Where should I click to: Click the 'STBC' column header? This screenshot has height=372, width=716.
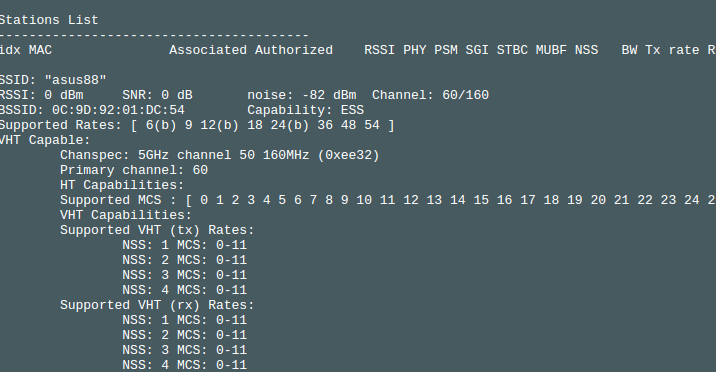[512, 50]
